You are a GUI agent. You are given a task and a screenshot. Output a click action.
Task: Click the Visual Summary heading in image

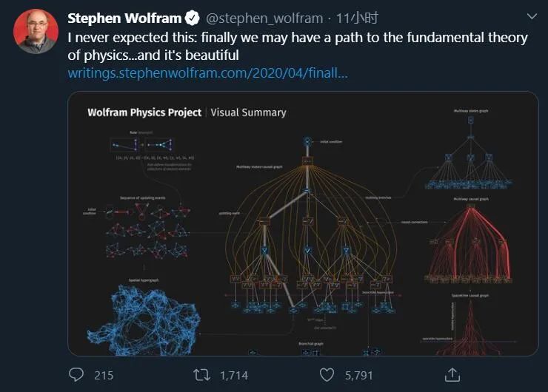point(249,112)
